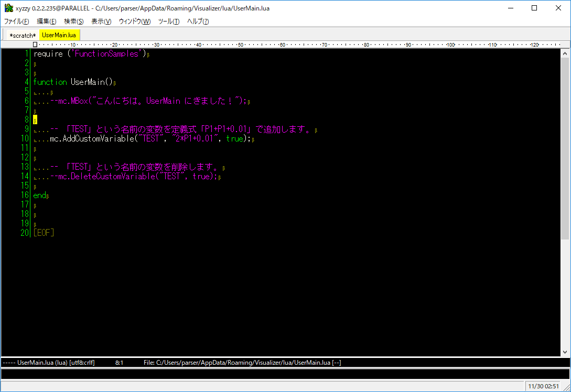The width and height of the screenshot is (571, 392).
Task: Open the ヘルプ(?) menu
Action: tap(198, 21)
